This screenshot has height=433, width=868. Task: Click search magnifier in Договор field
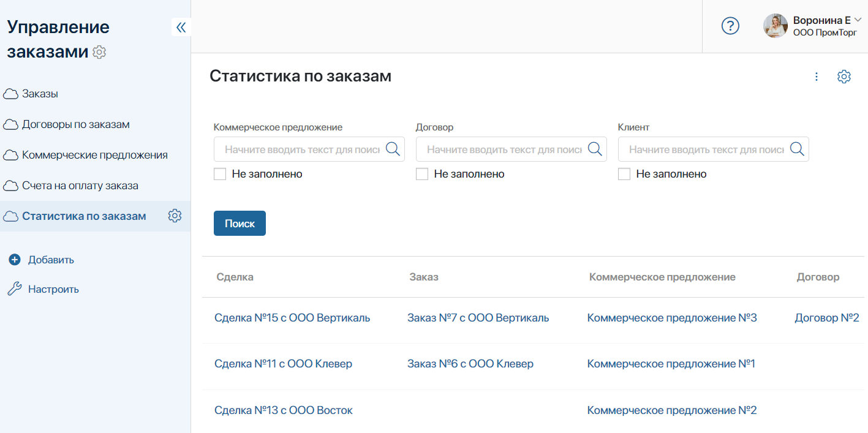click(595, 149)
